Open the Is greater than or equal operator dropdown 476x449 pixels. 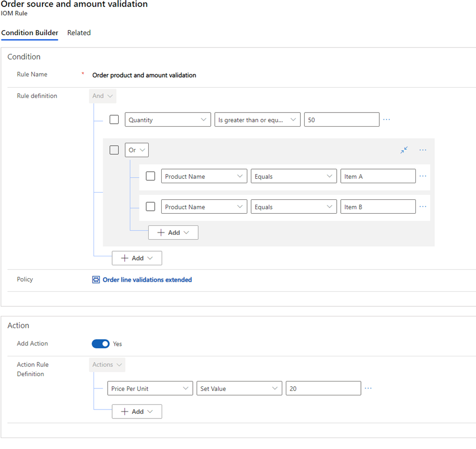257,120
